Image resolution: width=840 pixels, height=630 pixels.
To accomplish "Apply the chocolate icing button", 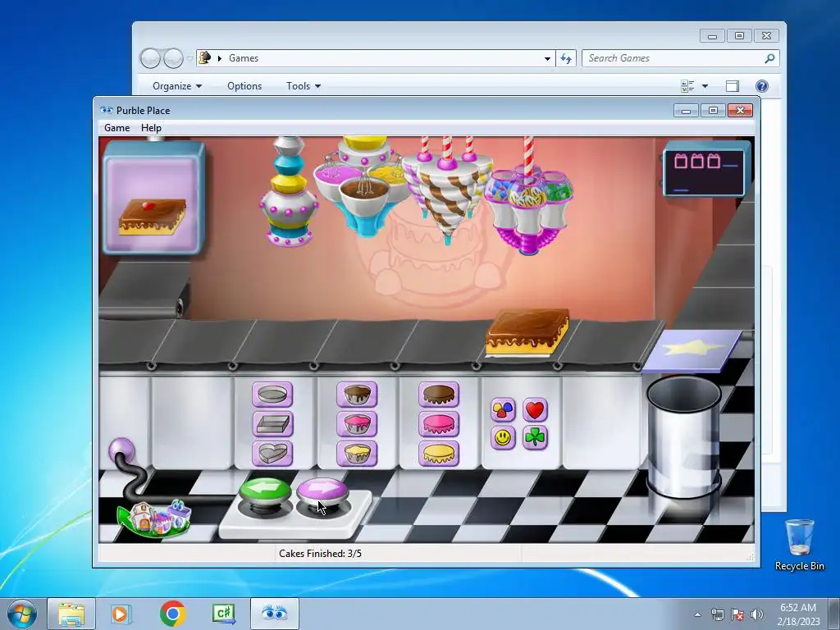I will click(x=439, y=395).
